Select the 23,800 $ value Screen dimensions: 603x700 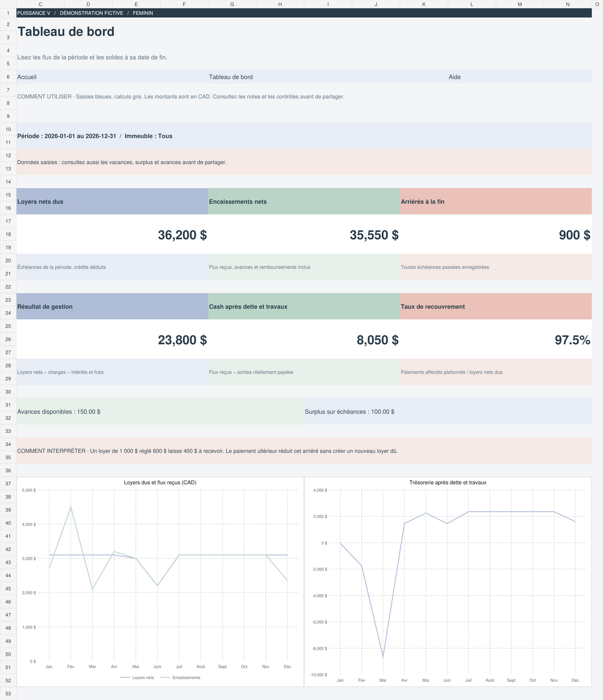[182, 340]
